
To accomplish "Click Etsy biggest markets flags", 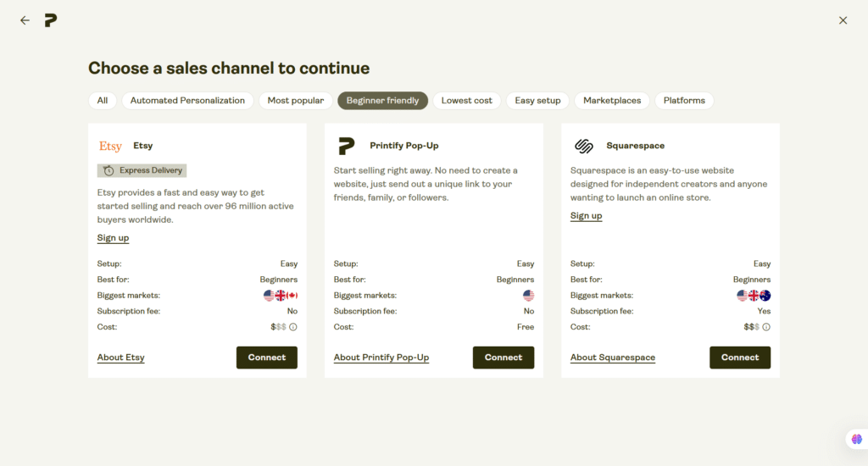I will (x=280, y=296).
